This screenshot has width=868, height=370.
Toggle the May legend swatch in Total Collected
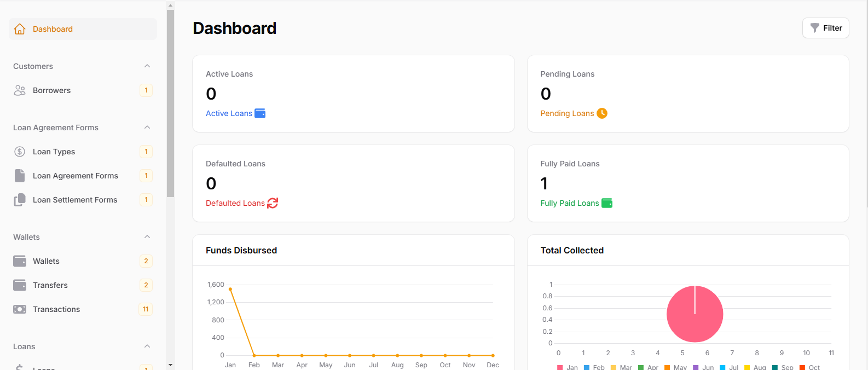tap(667, 367)
